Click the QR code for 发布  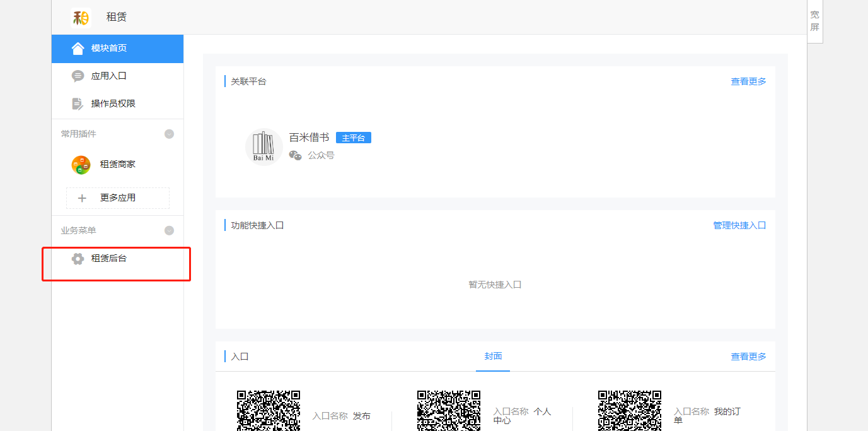pyautogui.click(x=269, y=411)
